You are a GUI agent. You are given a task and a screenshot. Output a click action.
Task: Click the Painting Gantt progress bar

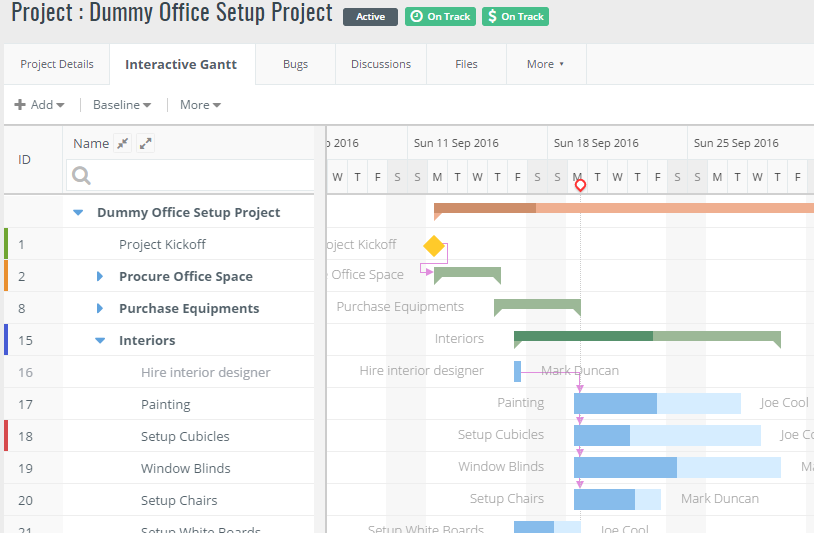pos(657,403)
